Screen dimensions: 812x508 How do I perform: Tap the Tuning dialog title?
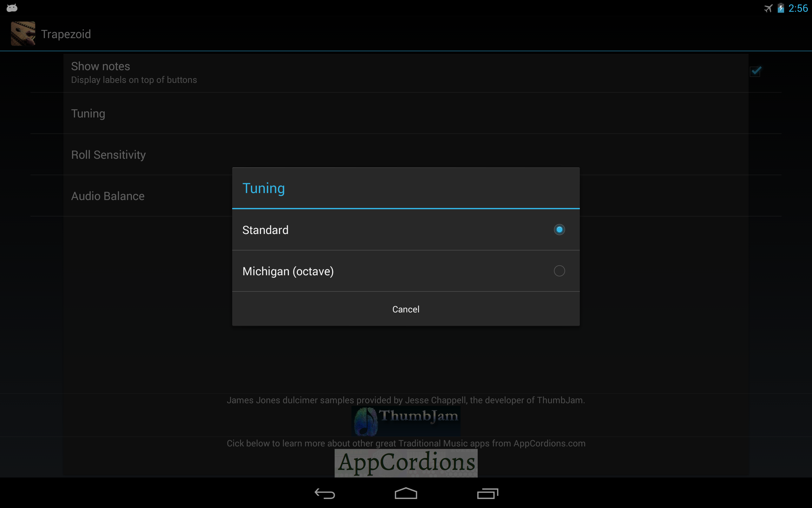(263, 188)
